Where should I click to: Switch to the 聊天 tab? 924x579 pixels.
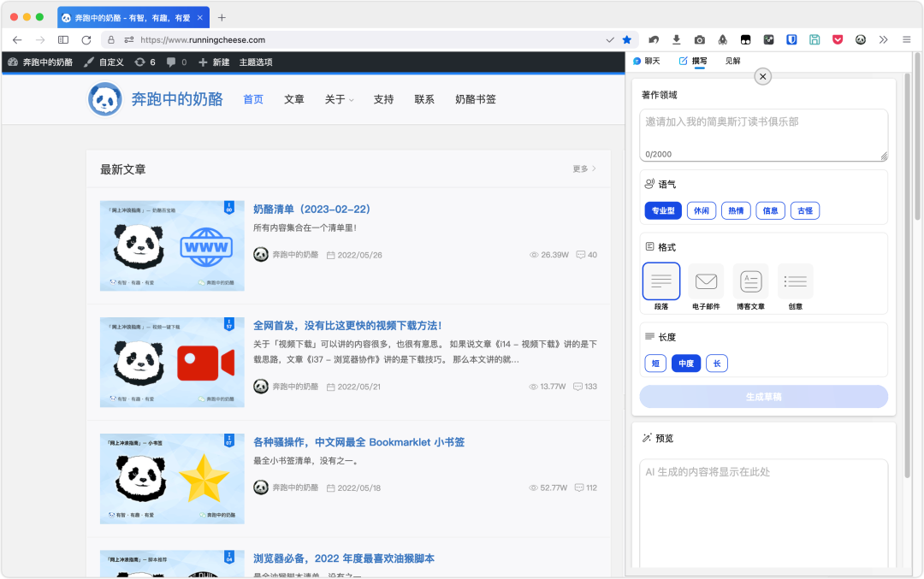[647, 62]
